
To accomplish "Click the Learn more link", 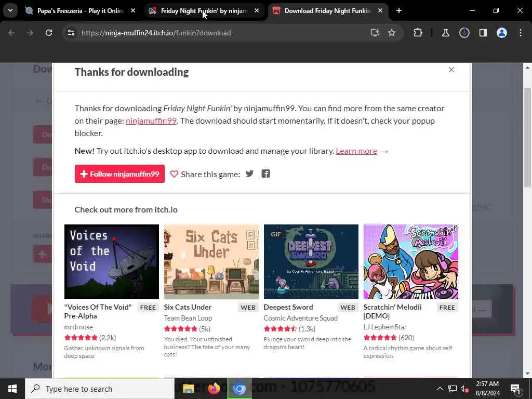I will pos(356,151).
